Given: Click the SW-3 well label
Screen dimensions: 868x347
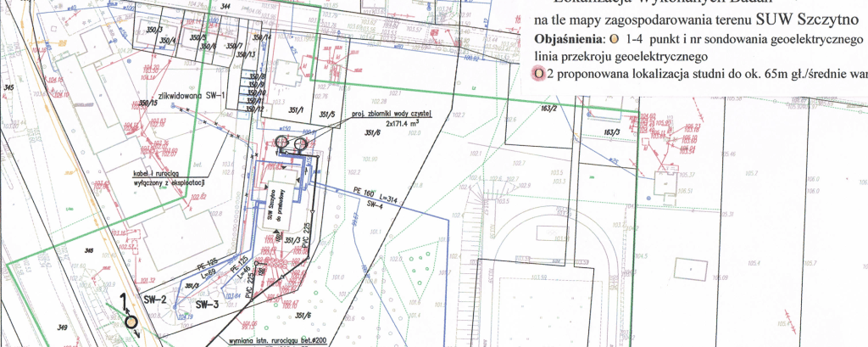Looking at the screenshot, I should [x=207, y=303].
